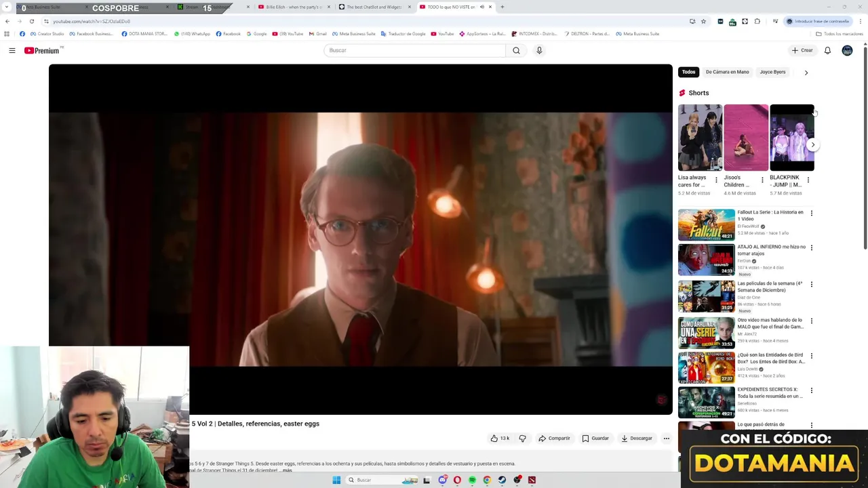Screen dimensions: 868x488
Task: Show next Shorts with carousel arrow
Action: tap(812, 144)
